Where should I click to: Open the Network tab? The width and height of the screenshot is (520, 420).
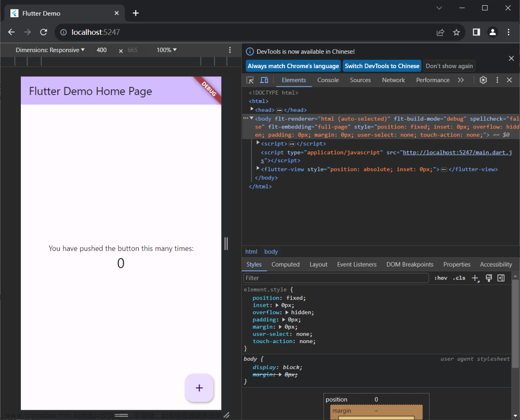[393, 80]
